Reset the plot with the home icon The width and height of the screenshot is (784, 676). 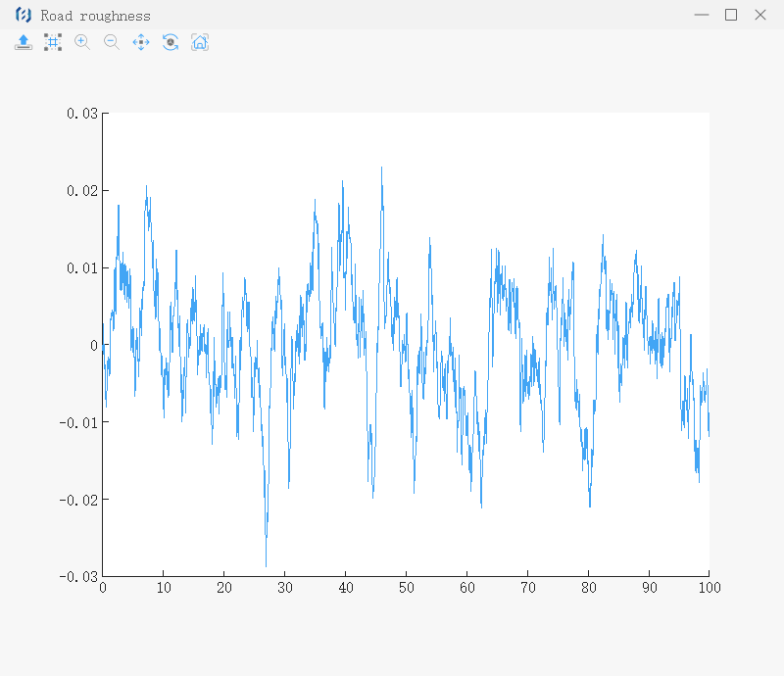[200, 42]
